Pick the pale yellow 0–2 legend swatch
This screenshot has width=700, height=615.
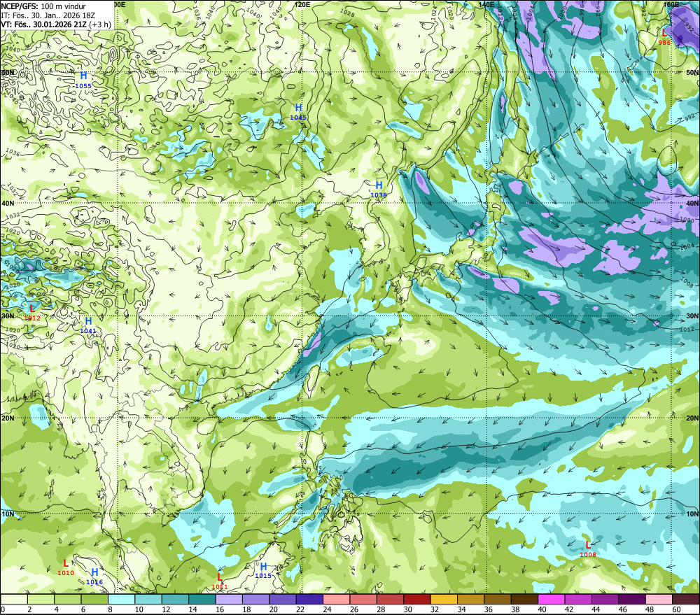pos(14,600)
